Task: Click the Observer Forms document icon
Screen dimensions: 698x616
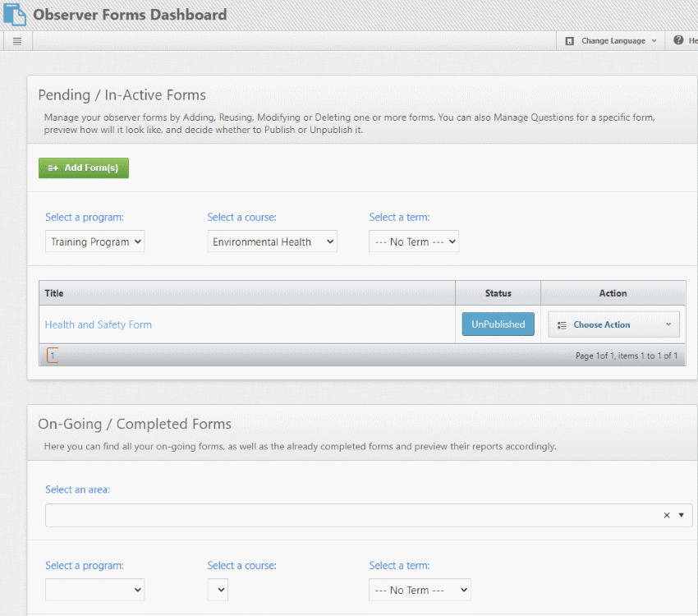Action: 15,14
